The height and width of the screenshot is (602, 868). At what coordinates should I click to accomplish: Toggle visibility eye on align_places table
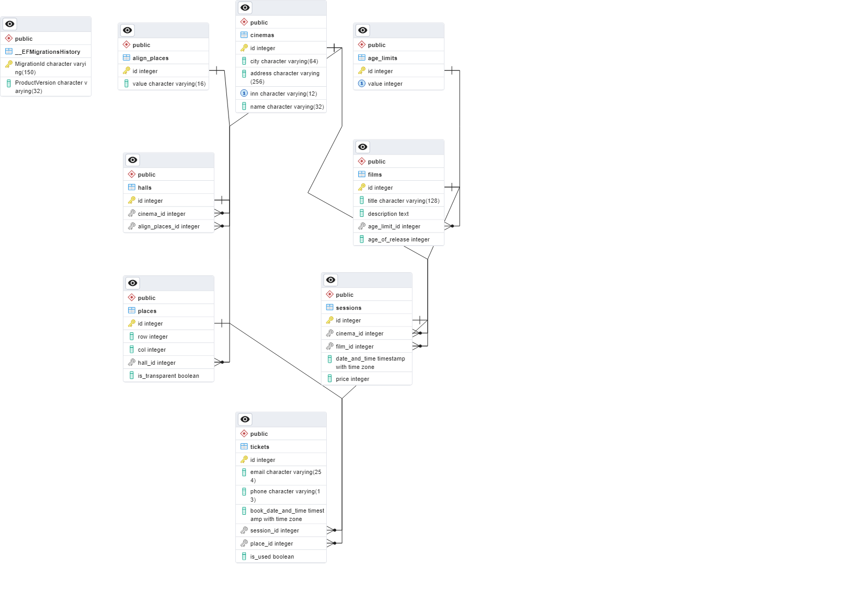point(127,30)
